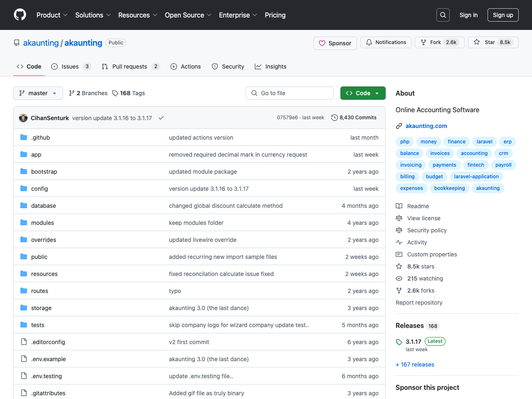Select the Custom properties note icon
This screenshot has width=532, height=399.
coord(399,254)
